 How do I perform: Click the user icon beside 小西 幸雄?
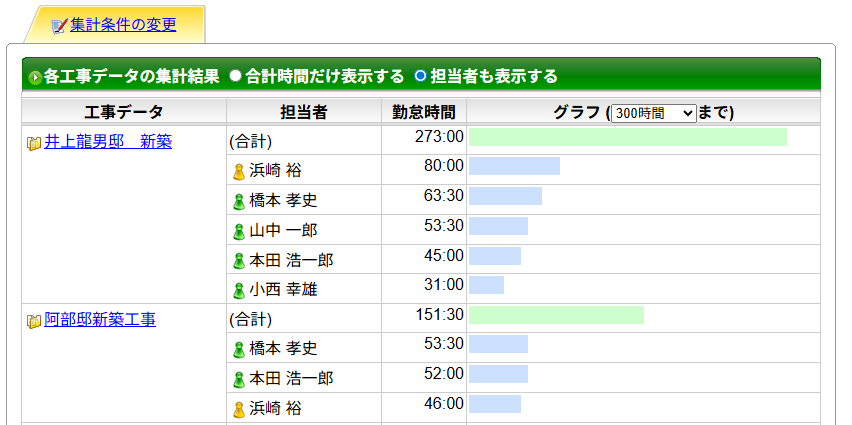tap(239, 291)
